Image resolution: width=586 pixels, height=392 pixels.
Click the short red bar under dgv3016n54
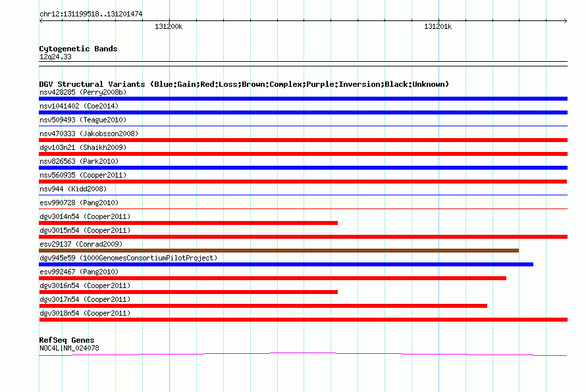188,292
